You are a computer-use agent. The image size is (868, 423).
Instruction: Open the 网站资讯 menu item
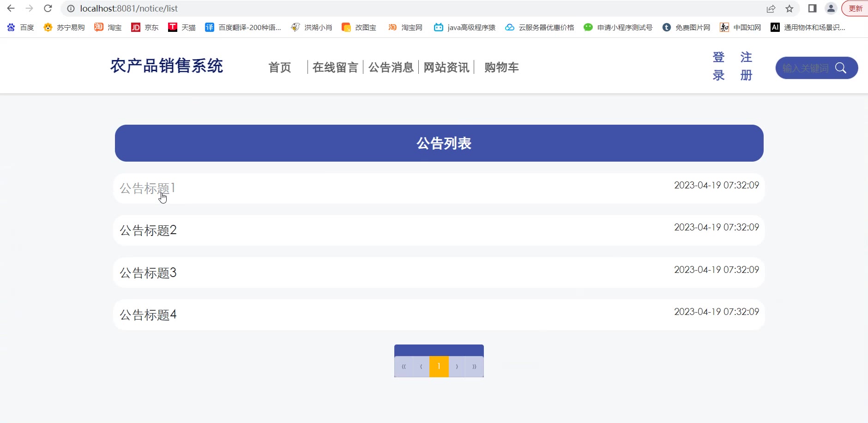[446, 67]
